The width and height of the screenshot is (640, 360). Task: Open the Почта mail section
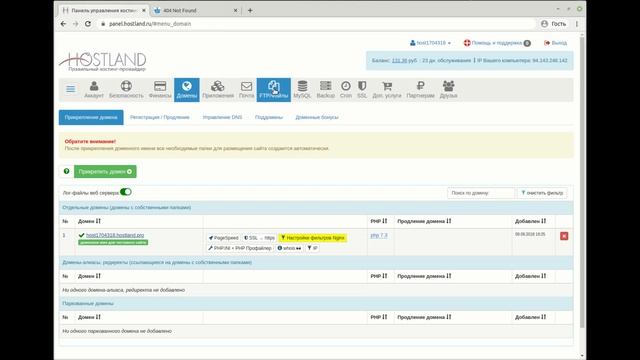point(247,90)
